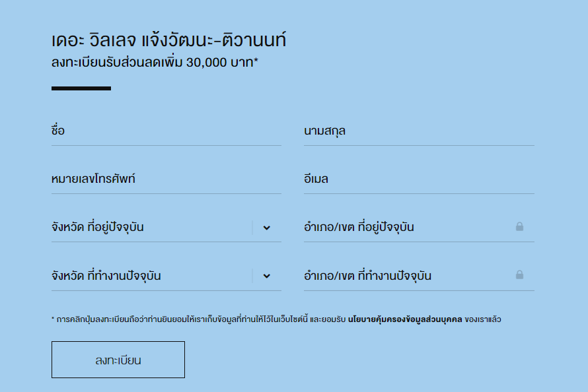Screen dimensions: 588x392
Task: Click the chevron arrow for จังหวัด ที่อยู่ปัจจุบัน
Action: tap(267, 228)
